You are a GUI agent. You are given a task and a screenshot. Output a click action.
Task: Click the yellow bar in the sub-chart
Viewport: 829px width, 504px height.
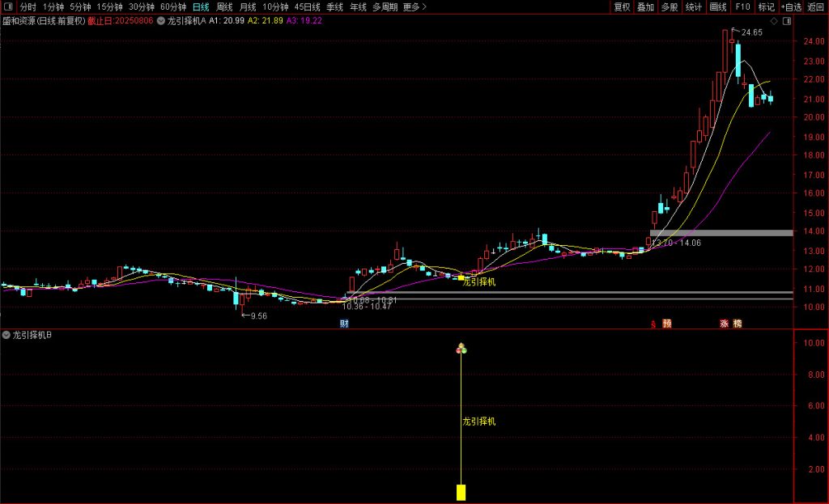pos(461,492)
